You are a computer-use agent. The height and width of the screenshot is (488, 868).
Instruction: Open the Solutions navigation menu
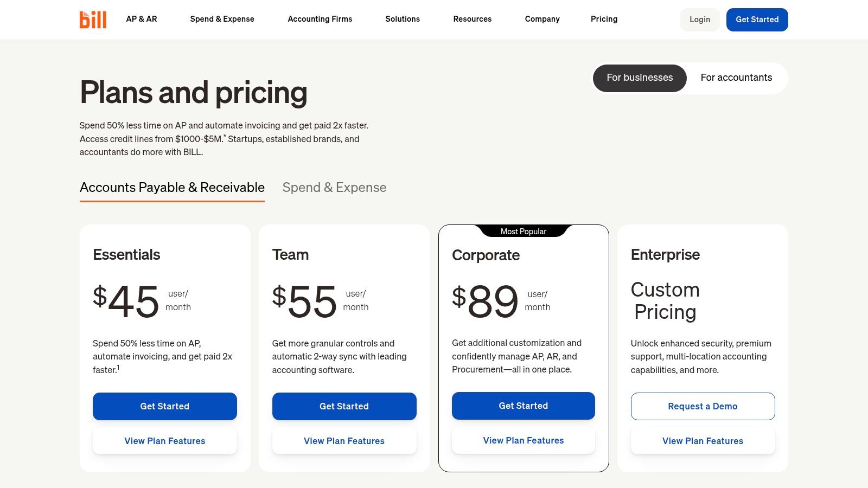tap(403, 19)
